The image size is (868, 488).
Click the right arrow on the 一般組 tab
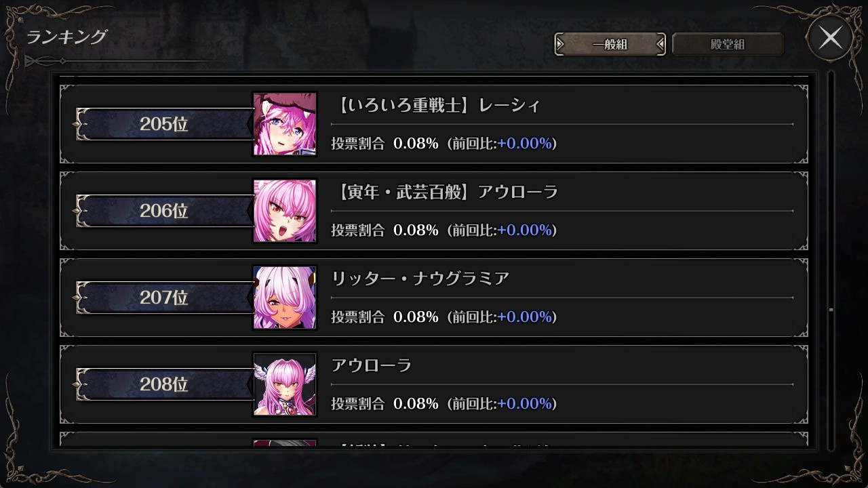[x=660, y=45]
